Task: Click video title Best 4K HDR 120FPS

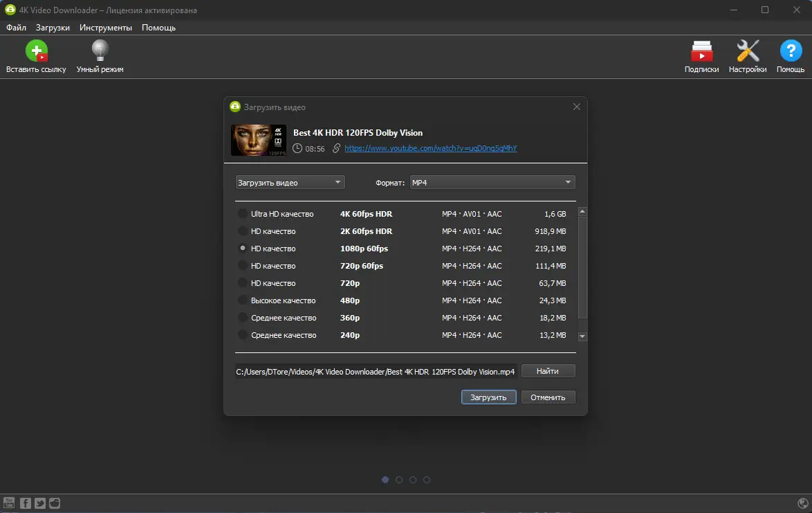Action: point(358,133)
